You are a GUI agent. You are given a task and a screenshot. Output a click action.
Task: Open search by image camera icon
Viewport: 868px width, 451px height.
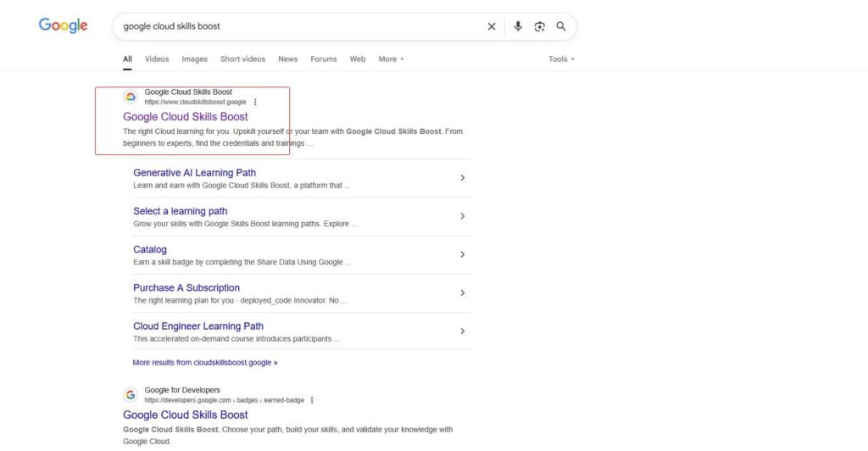(x=539, y=26)
